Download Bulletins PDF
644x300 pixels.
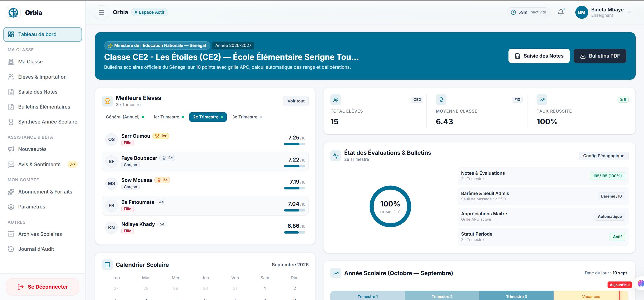(600, 56)
